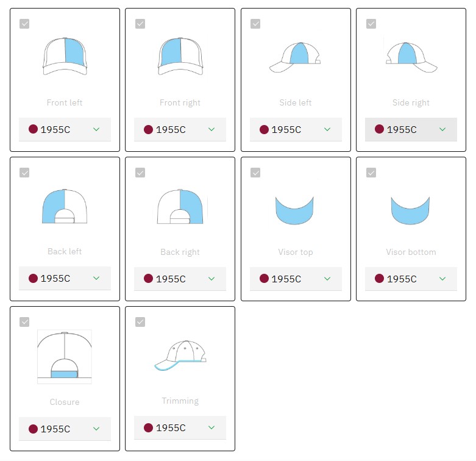This screenshot has height=461, width=476.
Task: Toggle the Front left checkbox
Action: coord(24,24)
